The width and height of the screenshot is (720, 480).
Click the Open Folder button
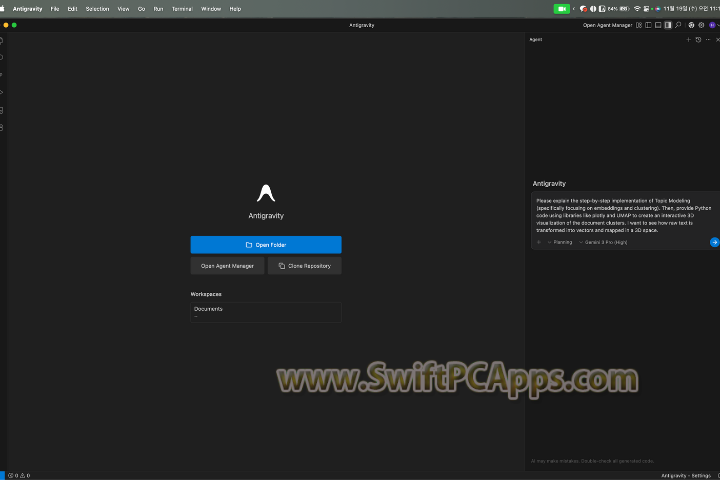click(x=266, y=245)
